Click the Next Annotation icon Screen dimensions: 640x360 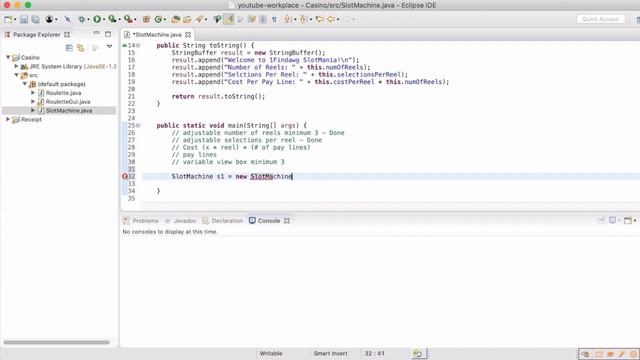287,19
